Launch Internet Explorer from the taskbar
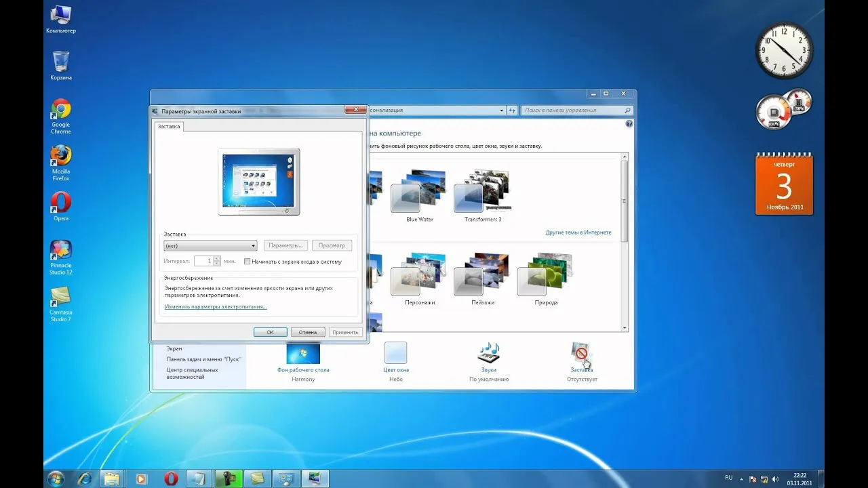Viewport: 868px width, 488px height. (x=85, y=479)
